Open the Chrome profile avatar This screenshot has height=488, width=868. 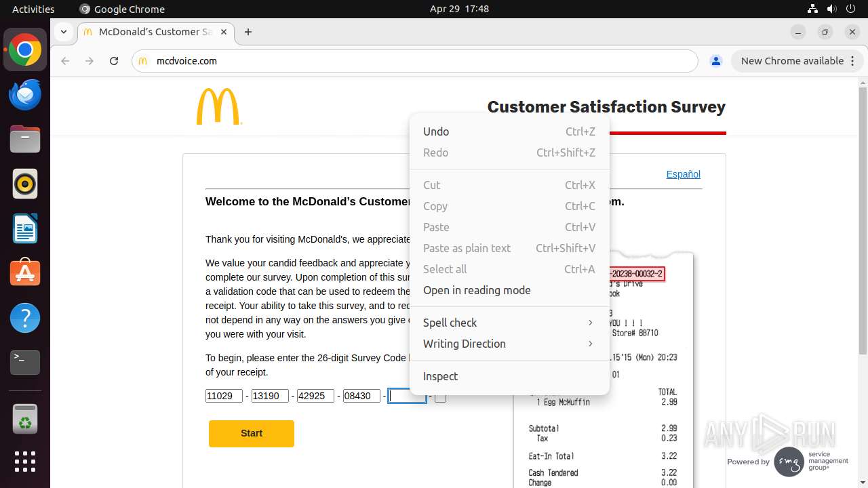click(715, 61)
